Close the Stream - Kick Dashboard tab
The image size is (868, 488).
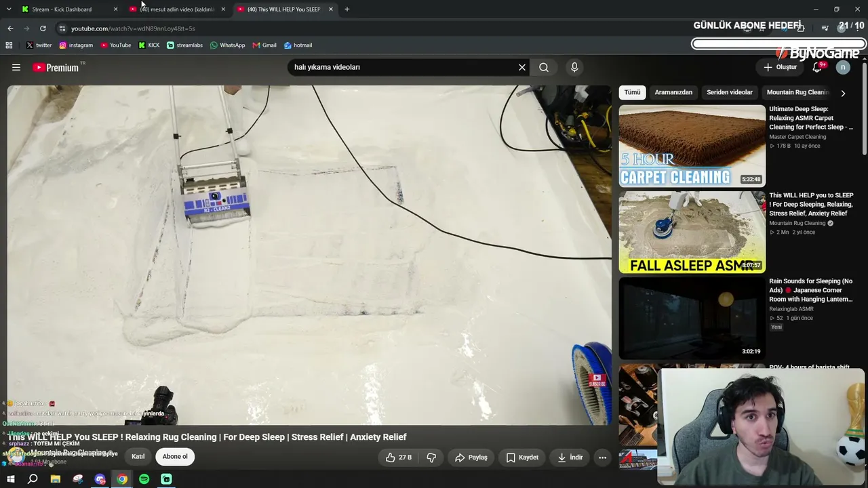(115, 9)
